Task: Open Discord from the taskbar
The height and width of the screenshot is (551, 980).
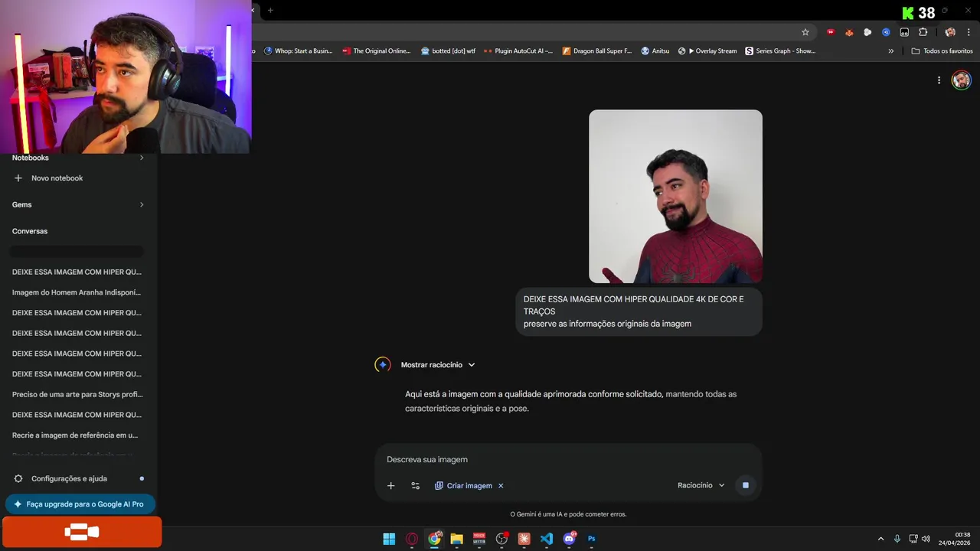Action: coord(569,539)
